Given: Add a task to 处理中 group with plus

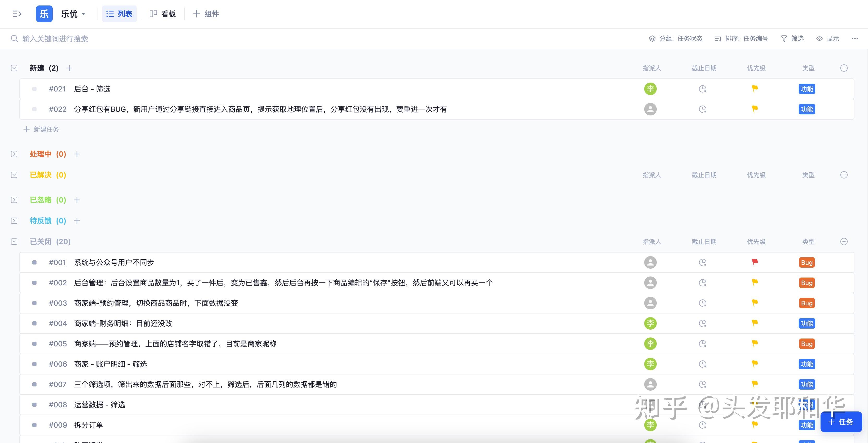Looking at the screenshot, I should pos(77,154).
